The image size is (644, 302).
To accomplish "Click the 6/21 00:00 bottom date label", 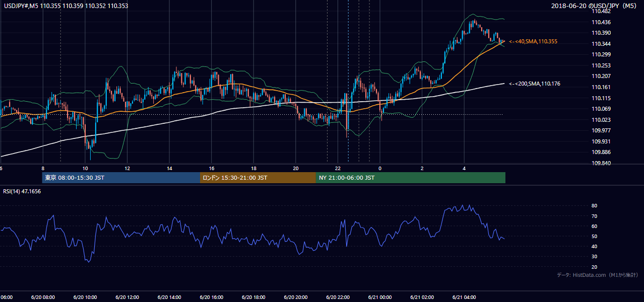I will [379, 297].
